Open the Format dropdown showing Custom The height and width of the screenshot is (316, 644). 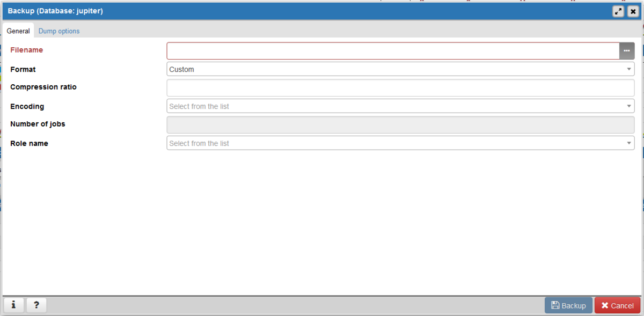click(x=400, y=69)
